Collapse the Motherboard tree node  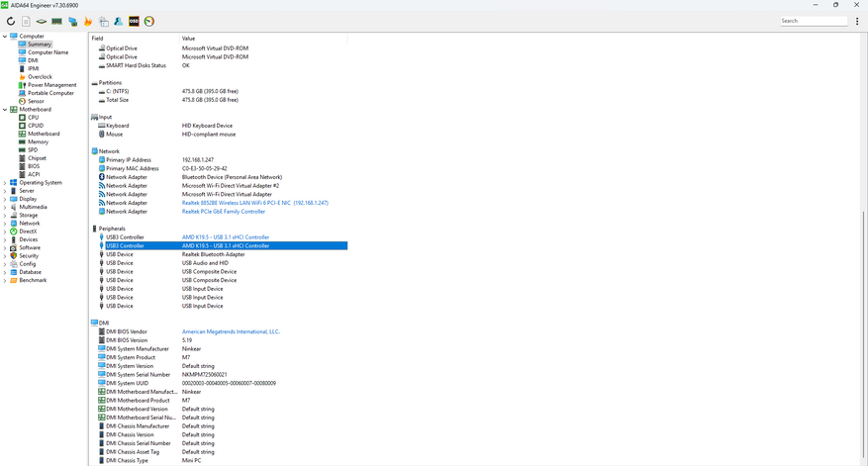[x=5, y=110]
